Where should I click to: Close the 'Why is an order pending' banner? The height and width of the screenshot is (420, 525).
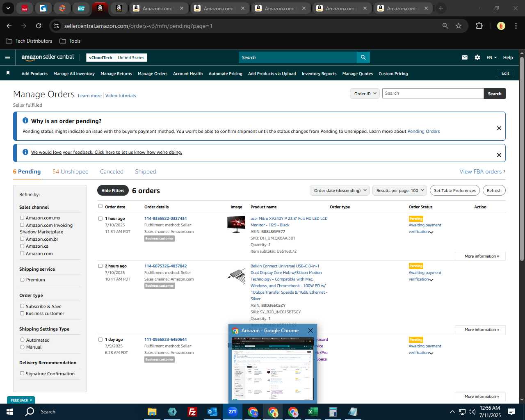[x=499, y=128]
